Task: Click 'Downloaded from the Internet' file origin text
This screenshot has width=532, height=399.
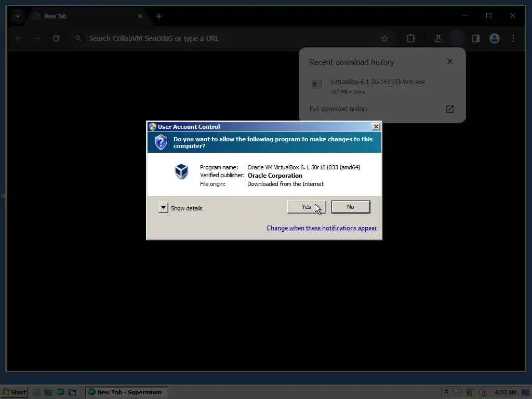Action: point(285,184)
